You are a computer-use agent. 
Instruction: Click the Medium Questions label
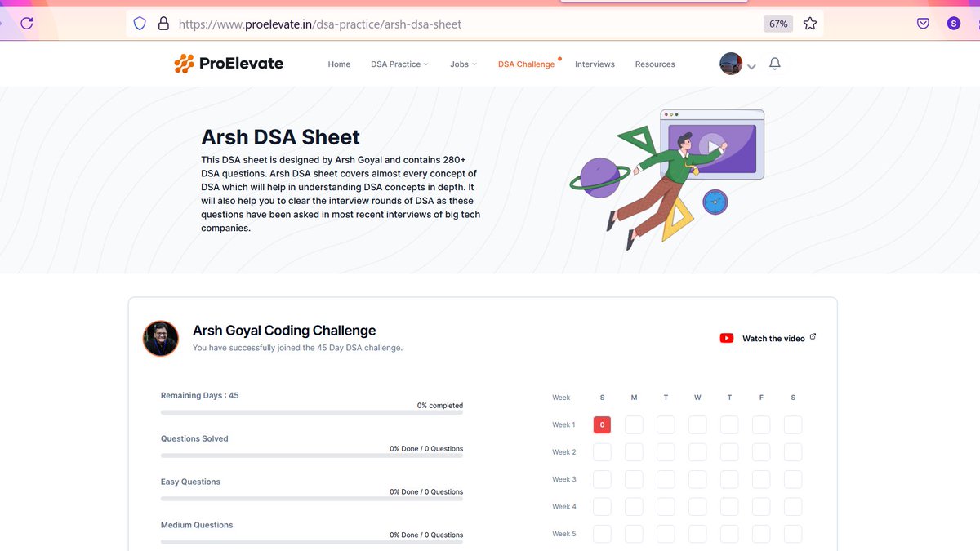coord(197,525)
